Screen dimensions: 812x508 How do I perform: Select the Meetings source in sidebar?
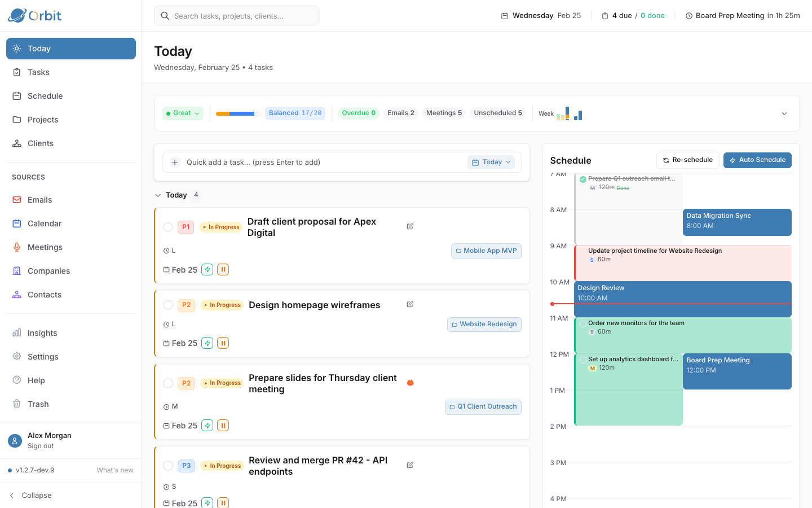tap(46, 247)
